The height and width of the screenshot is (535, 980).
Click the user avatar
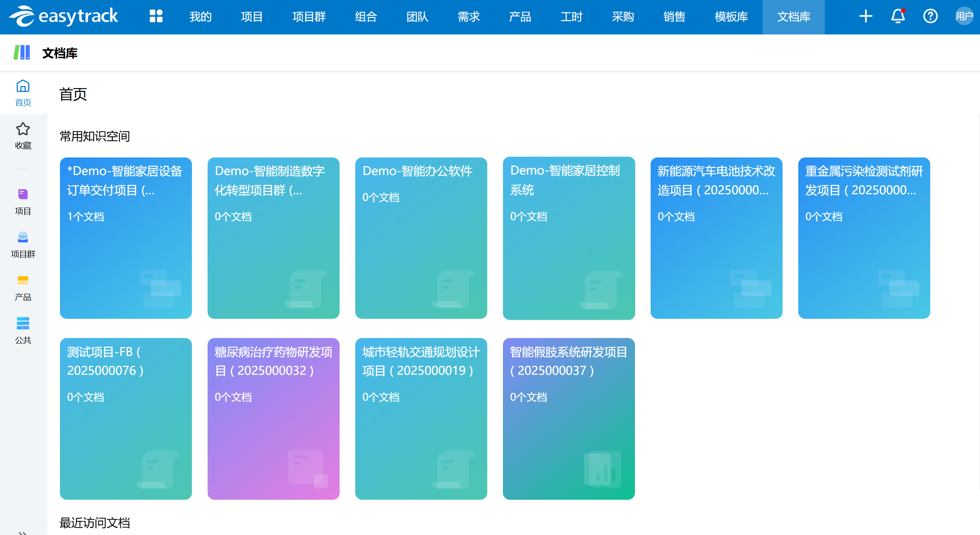964,16
